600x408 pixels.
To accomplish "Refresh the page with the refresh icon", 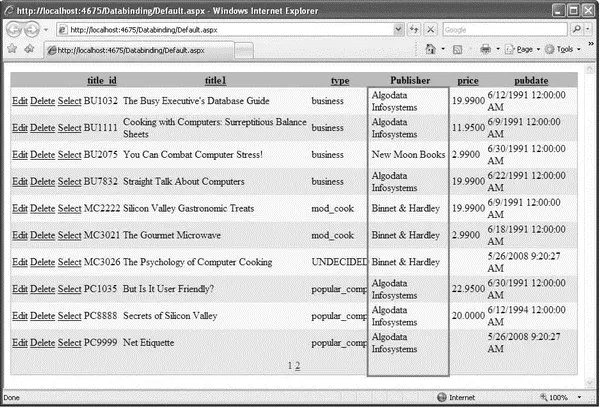I will point(414,29).
